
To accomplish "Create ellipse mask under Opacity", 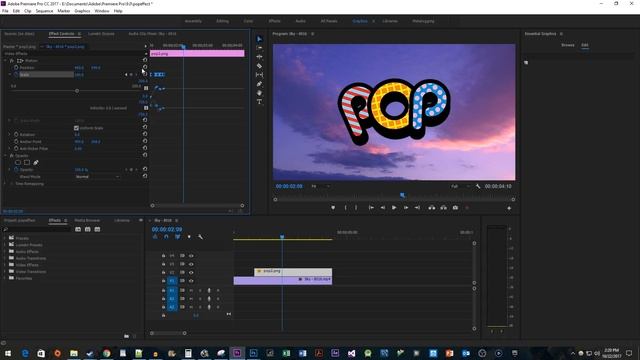I will coord(18,162).
